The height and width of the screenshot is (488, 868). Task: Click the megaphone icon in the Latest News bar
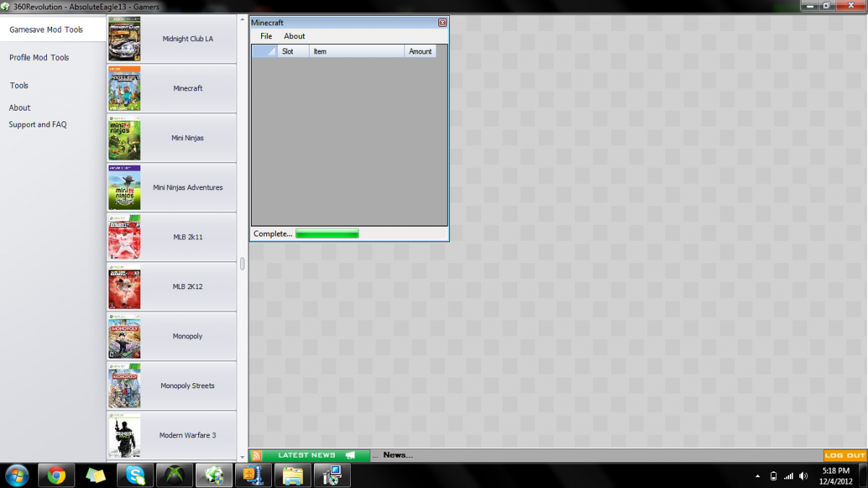click(x=351, y=455)
